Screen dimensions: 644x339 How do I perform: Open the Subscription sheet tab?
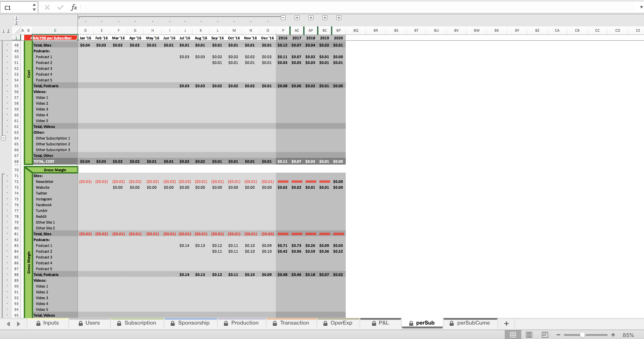(x=137, y=323)
